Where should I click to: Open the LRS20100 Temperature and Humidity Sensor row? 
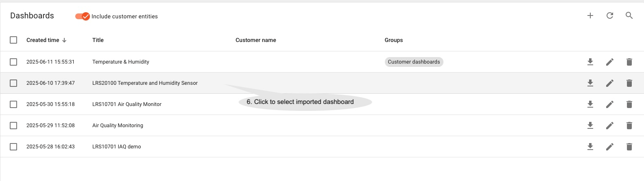[145, 83]
